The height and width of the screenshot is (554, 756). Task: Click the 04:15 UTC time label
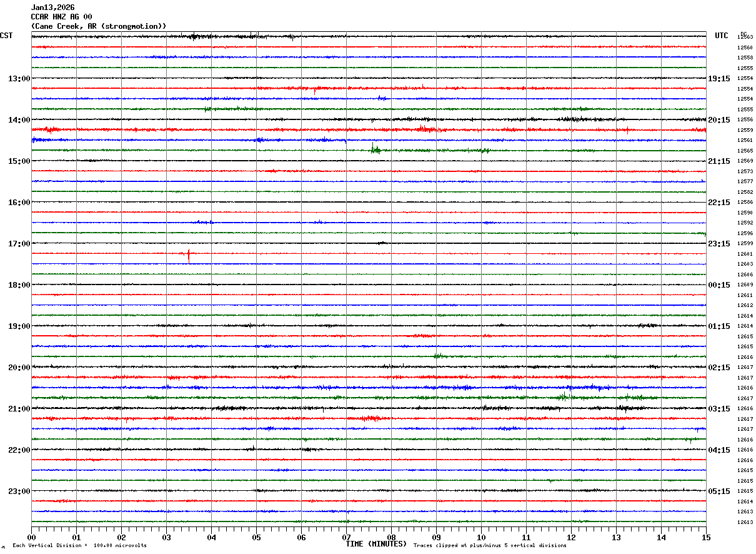tap(719, 450)
